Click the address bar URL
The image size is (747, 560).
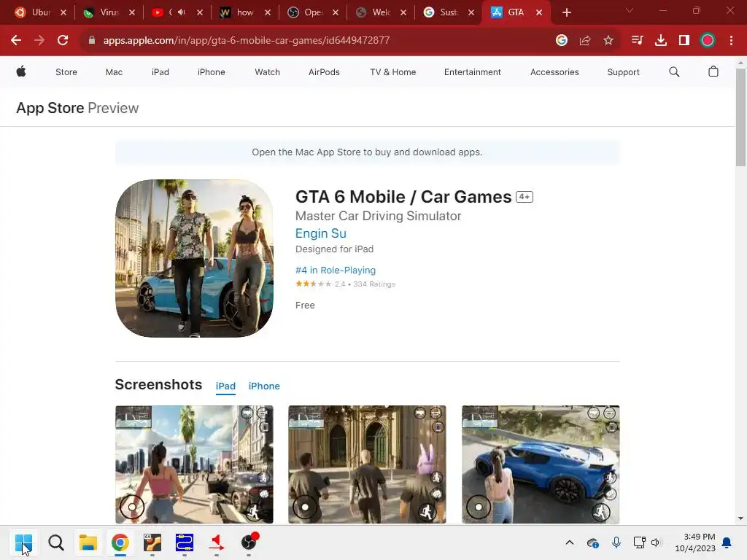[247, 41]
